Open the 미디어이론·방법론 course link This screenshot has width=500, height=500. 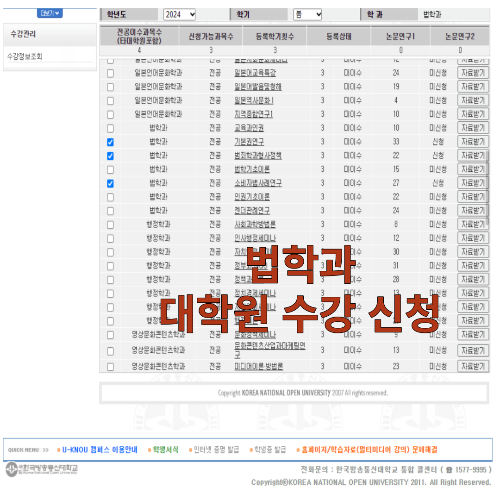tap(259, 366)
